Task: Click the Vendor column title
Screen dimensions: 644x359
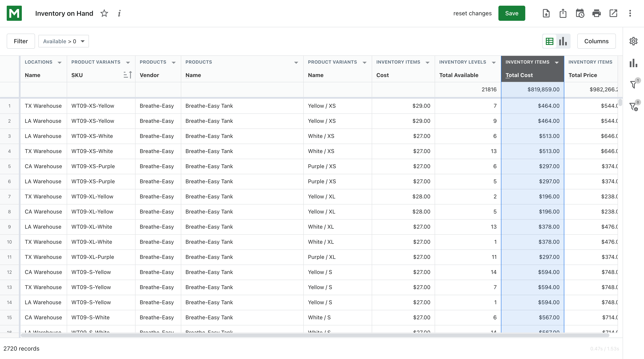Action: tap(149, 75)
